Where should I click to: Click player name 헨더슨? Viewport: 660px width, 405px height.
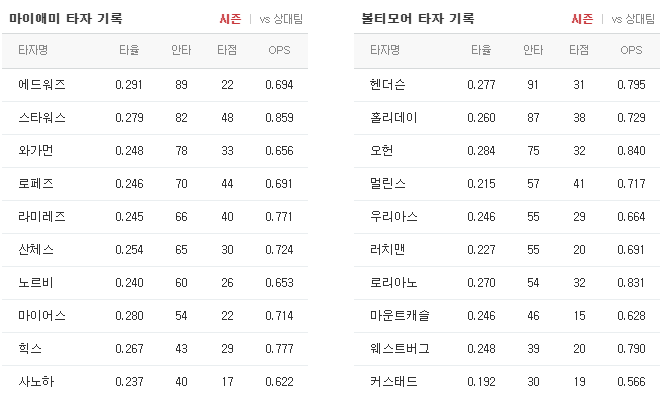(389, 85)
